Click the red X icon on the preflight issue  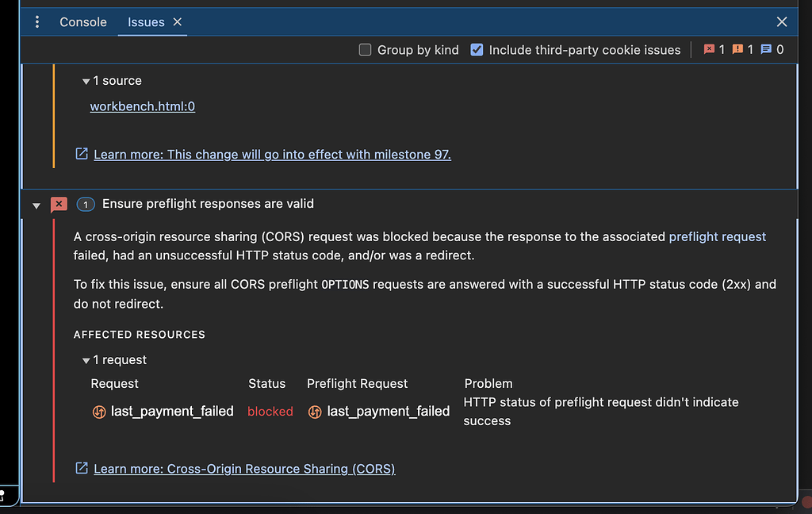click(x=59, y=204)
